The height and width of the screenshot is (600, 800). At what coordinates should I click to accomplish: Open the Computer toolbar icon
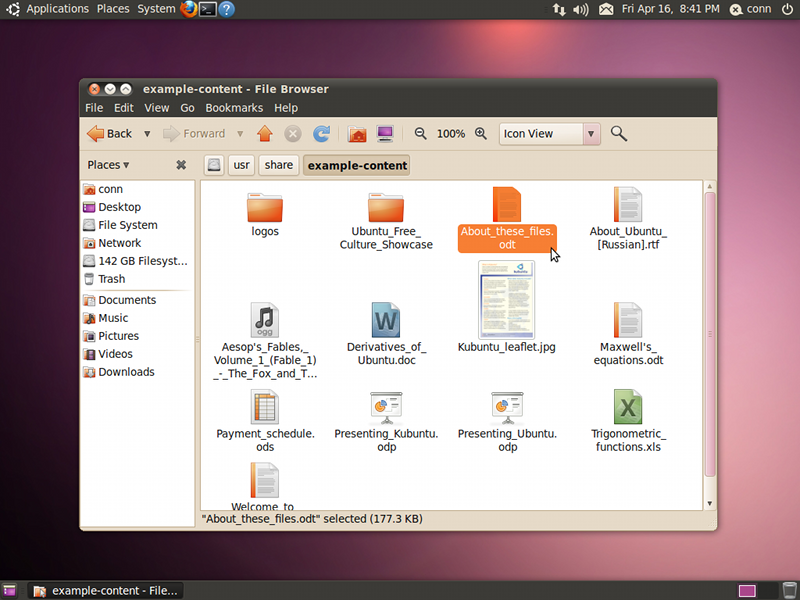[385, 134]
